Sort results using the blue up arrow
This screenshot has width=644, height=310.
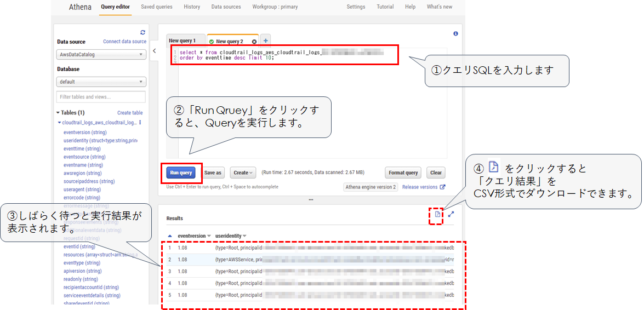(169, 236)
